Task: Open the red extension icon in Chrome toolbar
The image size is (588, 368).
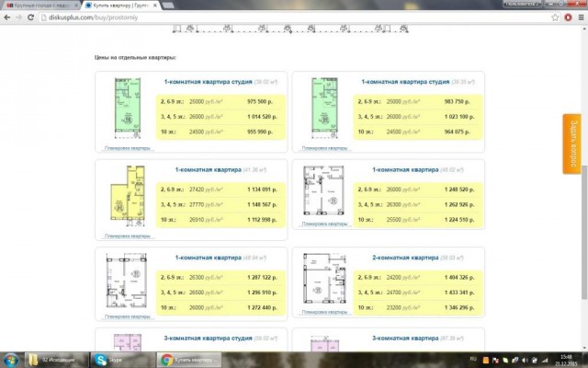Action: point(568,17)
